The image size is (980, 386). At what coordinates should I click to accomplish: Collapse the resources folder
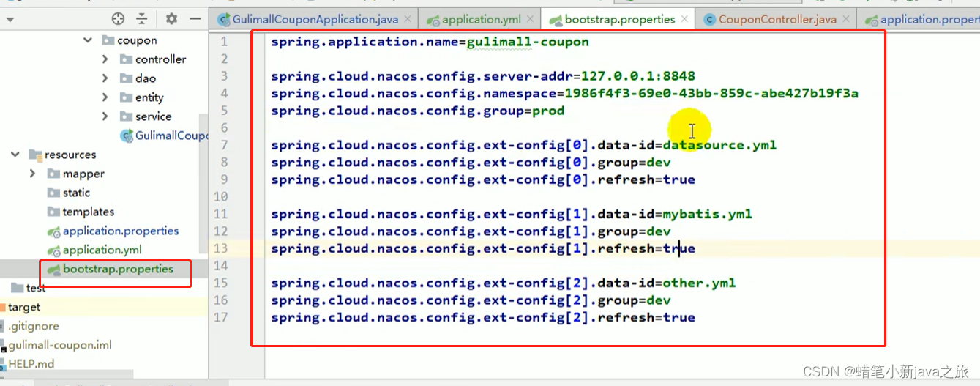[15, 155]
